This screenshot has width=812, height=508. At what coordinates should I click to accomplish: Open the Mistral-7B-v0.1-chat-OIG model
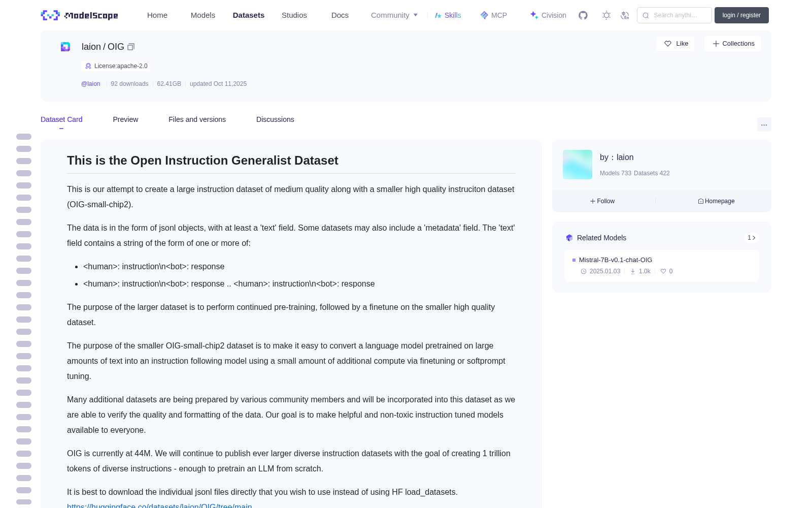(616, 260)
